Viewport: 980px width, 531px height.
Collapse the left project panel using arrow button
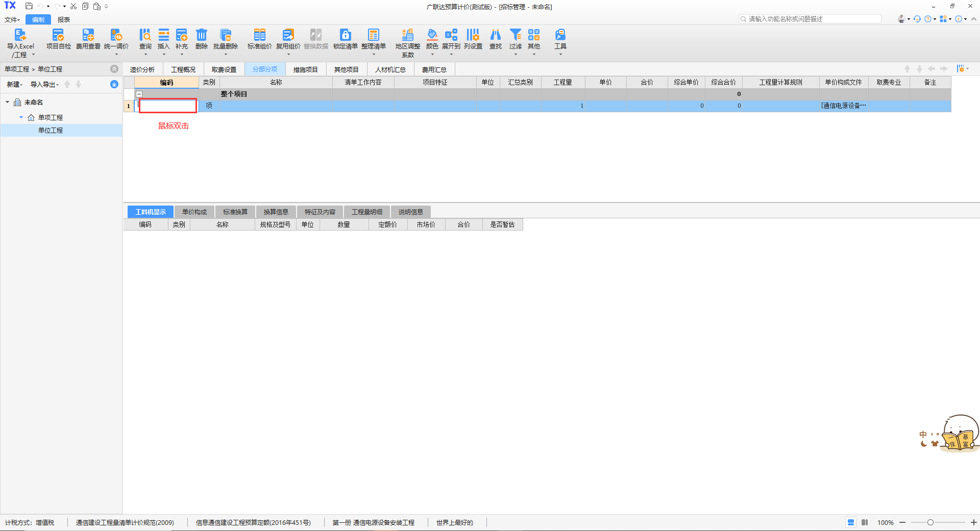click(x=114, y=69)
